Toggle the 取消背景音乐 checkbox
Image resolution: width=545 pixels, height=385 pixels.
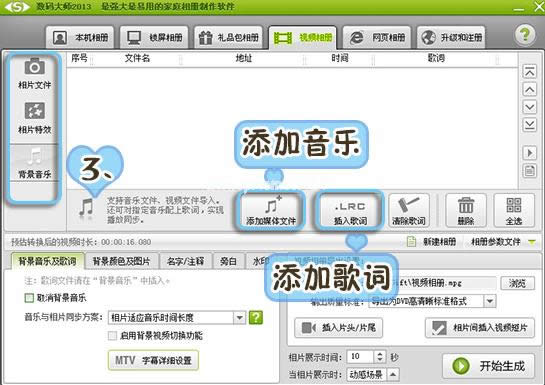point(29,298)
